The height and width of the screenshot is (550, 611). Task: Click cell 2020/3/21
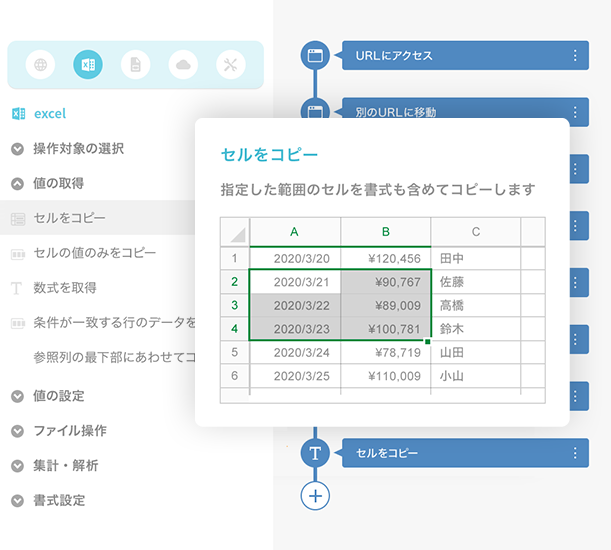[x=295, y=282]
